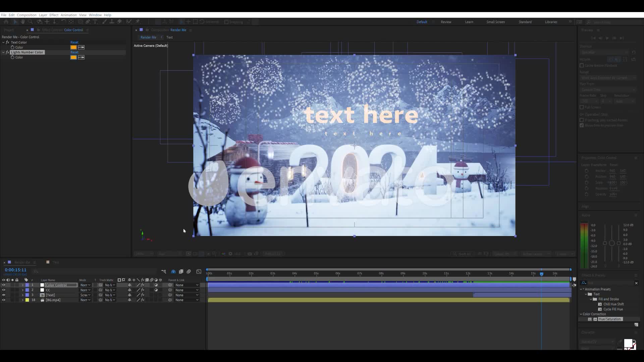Image resolution: width=644 pixels, height=362 pixels.
Task: Click the current time display 0:00:15:11
Action: 15,270
